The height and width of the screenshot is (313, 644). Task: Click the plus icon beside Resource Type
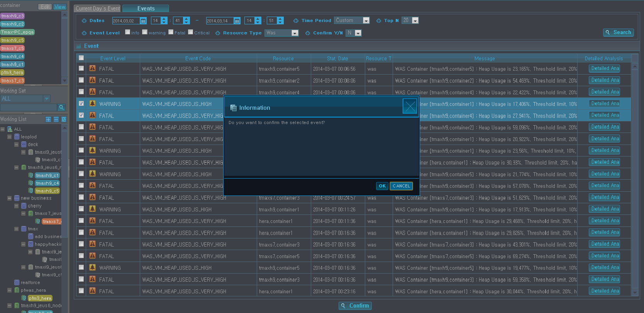click(x=218, y=33)
